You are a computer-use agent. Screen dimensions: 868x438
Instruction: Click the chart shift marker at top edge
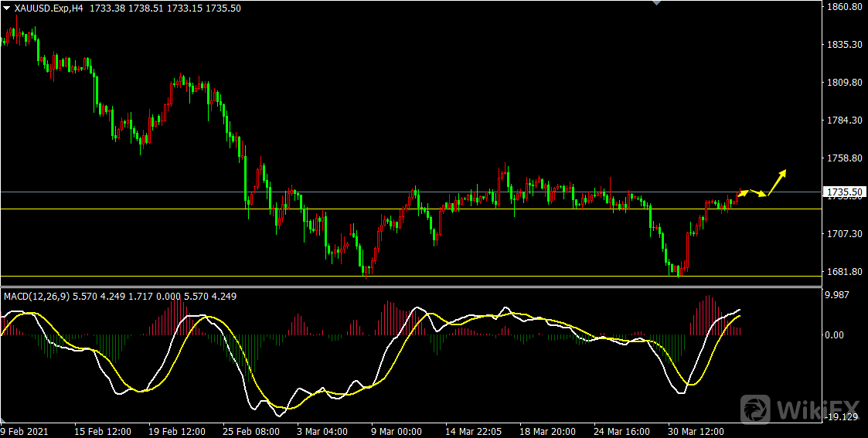pos(657,3)
